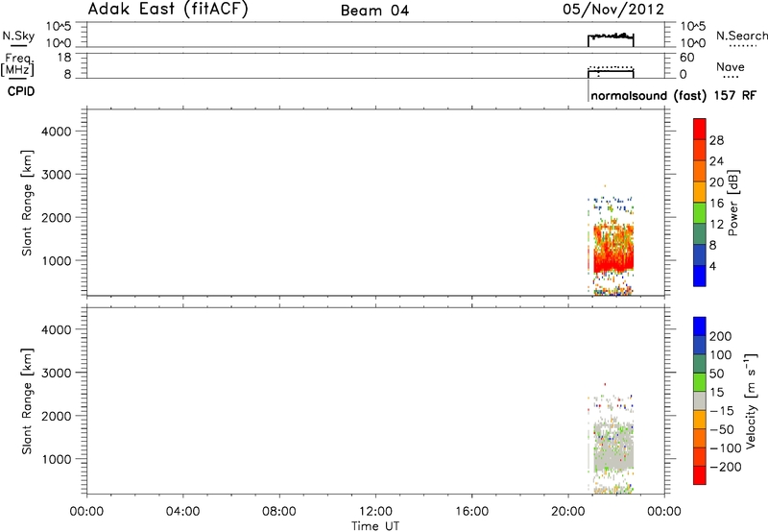Select the 'N.Search' legend label

(742, 36)
